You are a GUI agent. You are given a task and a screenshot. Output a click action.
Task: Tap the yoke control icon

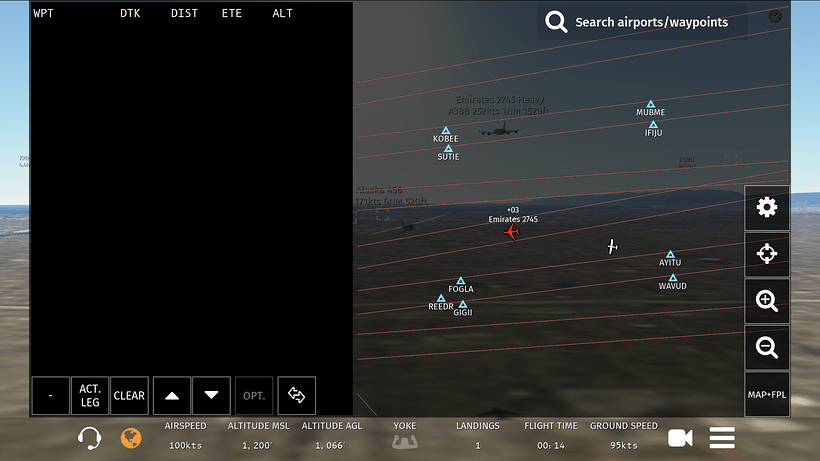[405, 442]
